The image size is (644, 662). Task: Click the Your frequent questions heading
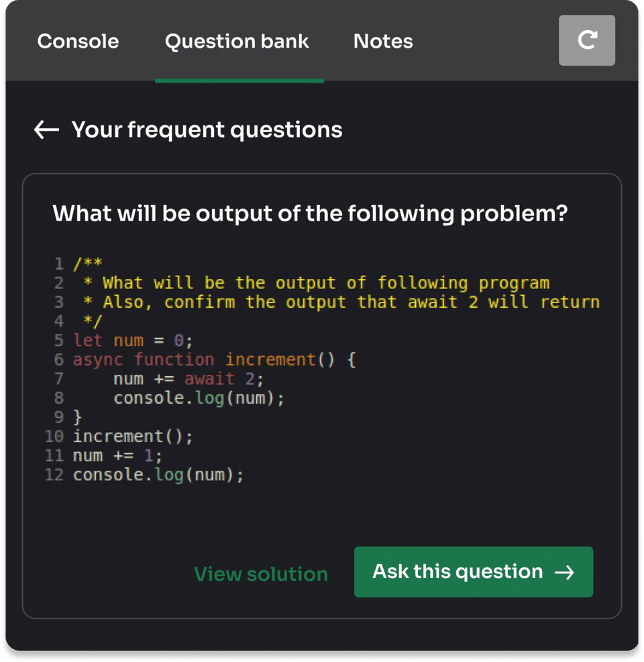[207, 129]
